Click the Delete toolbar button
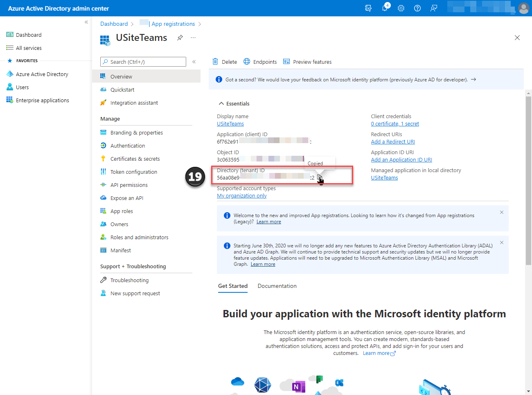 (225, 62)
